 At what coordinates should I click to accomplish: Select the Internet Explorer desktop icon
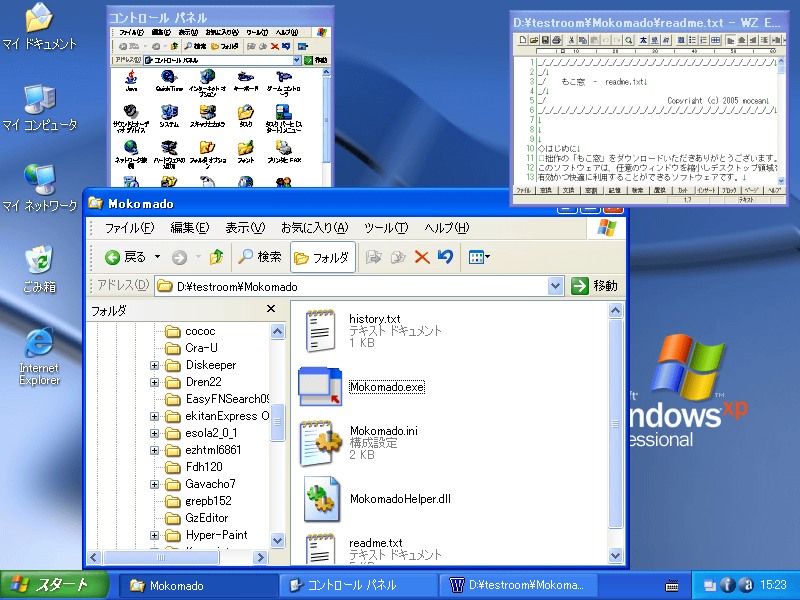tap(39, 356)
